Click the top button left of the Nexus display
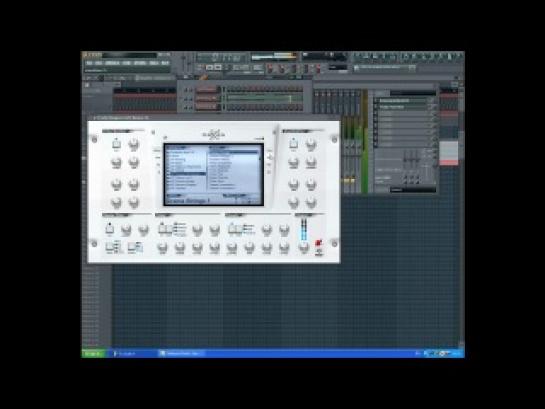This screenshot has height=409, width=545. pos(157,150)
